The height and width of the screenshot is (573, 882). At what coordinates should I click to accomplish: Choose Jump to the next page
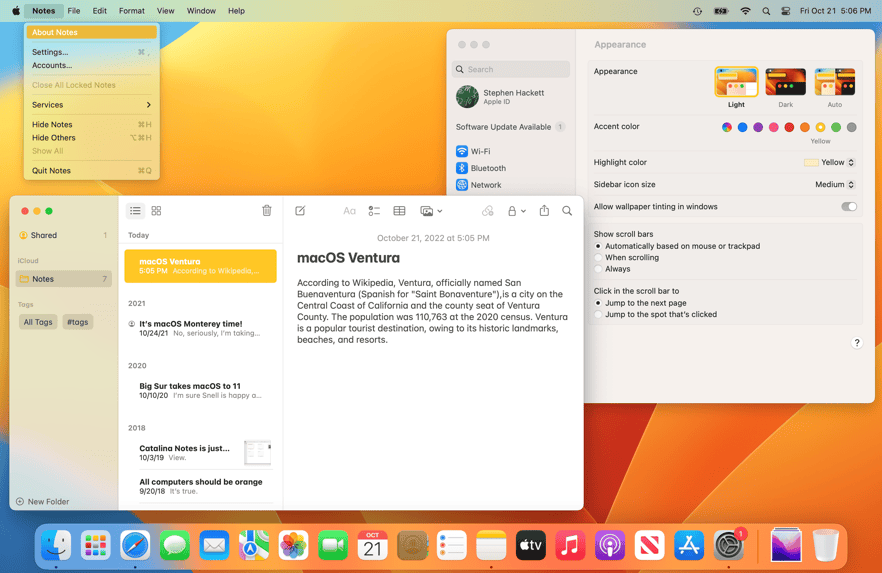click(x=598, y=303)
